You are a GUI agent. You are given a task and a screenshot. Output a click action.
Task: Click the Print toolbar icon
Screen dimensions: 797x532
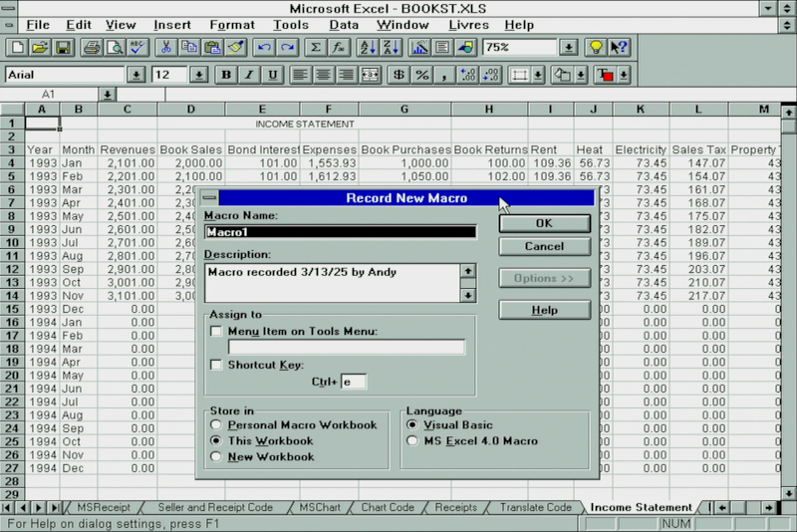92,47
